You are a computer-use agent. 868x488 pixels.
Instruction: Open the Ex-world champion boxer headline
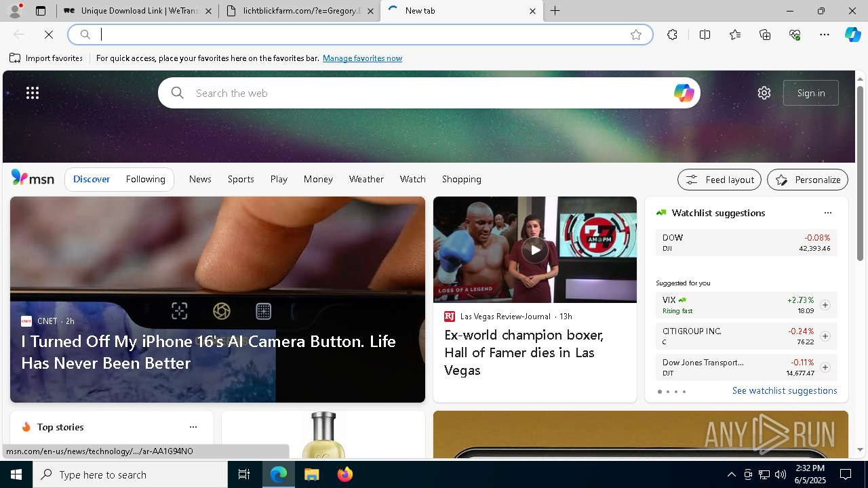tap(524, 352)
